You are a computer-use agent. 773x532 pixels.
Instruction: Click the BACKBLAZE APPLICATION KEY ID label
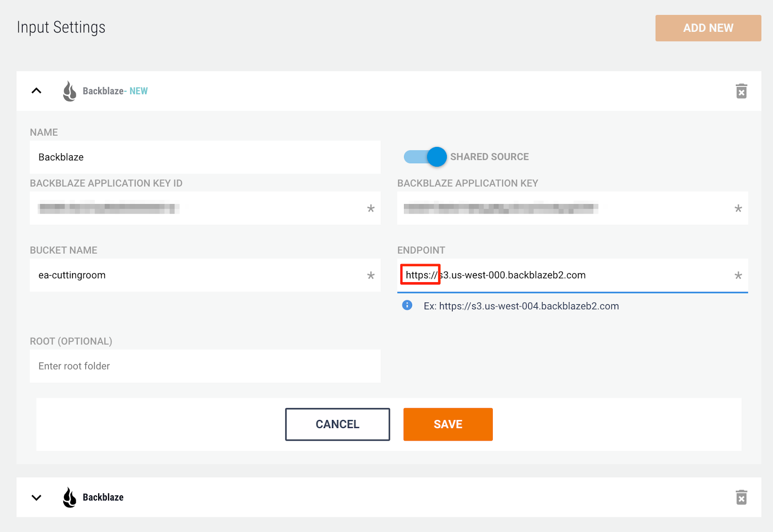[106, 183]
